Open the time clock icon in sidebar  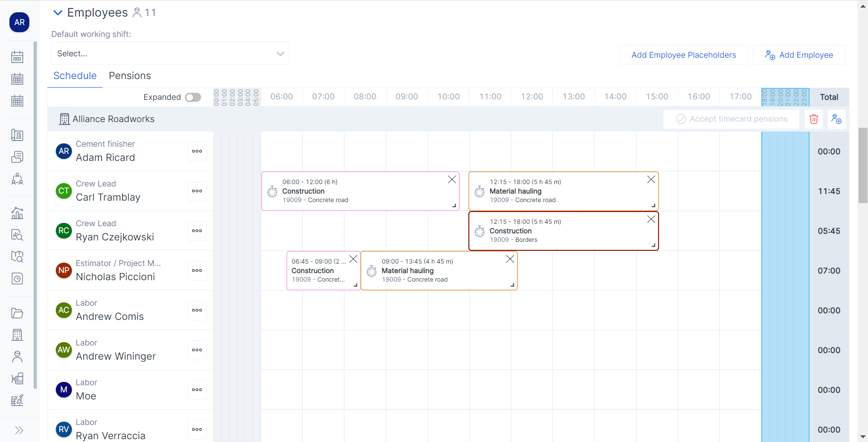18,278
